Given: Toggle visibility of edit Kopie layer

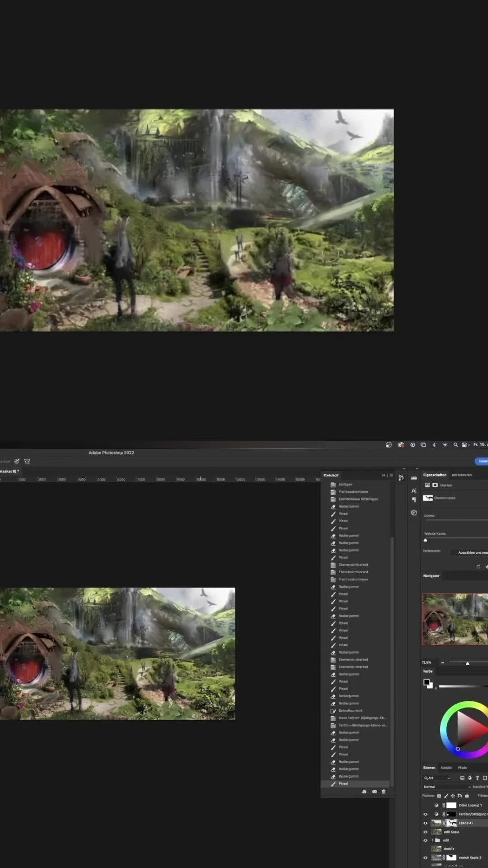Looking at the screenshot, I should (425, 832).
